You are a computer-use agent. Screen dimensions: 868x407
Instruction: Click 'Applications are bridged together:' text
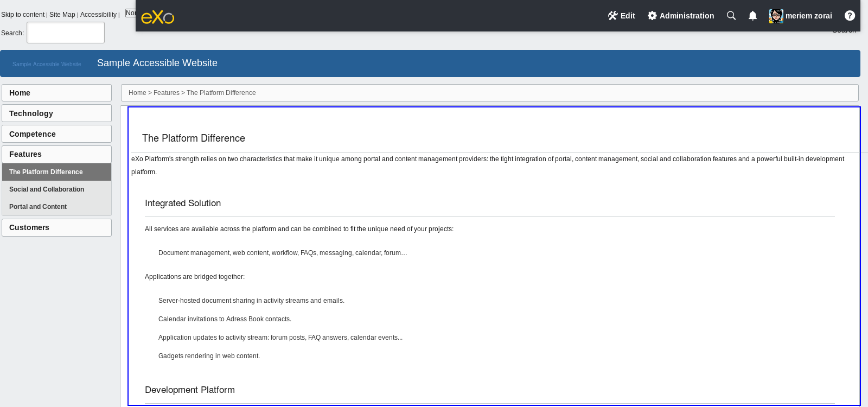195,277
